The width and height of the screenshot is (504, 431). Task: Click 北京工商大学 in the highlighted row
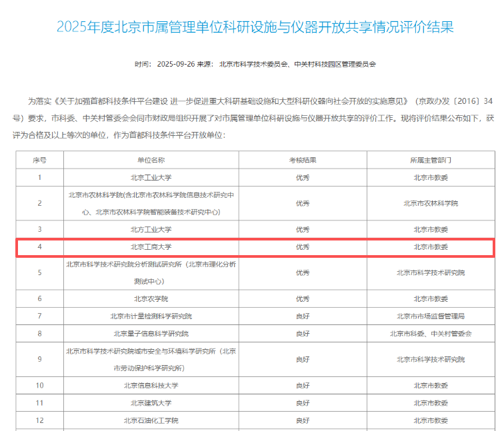[x=151, y=246]
